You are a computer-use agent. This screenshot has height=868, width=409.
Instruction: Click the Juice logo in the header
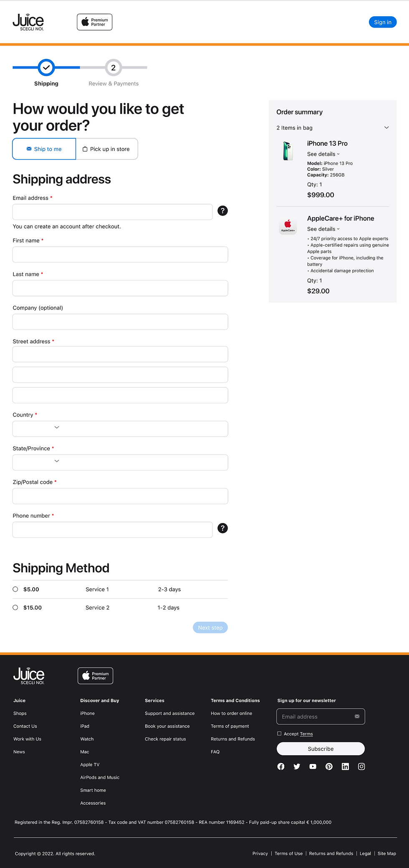click(x=28, y=22)
